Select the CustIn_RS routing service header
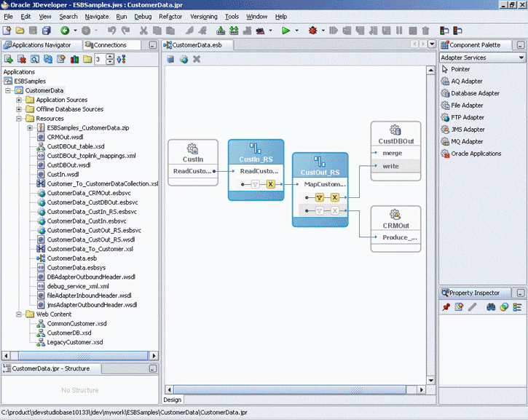528x420 pixels. (x=256, y=152)
